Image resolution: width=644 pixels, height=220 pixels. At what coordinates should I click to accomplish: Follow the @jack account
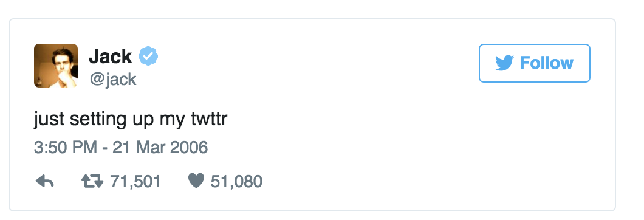pyautogui.click(x=535, y=63)
